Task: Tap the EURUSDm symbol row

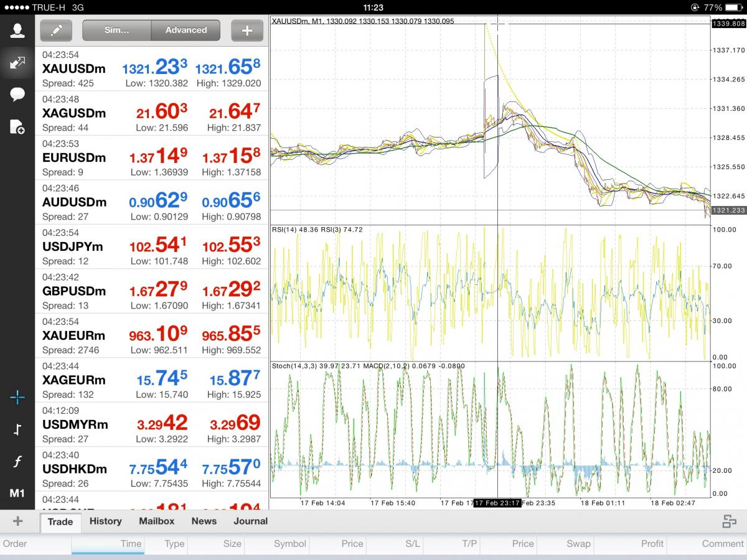Action: (x=151, y=158)
